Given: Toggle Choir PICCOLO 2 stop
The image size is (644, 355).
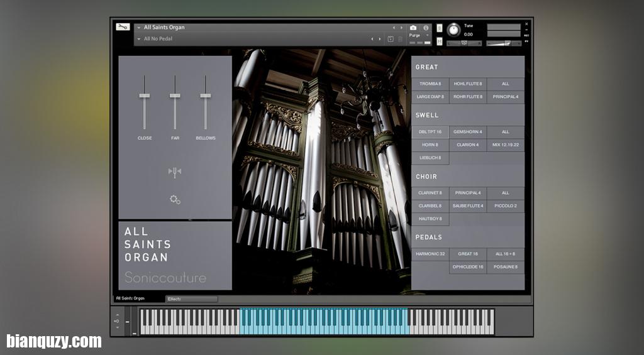Looking at the screenshot, I should pyautogui.click(x=506, y=206).
